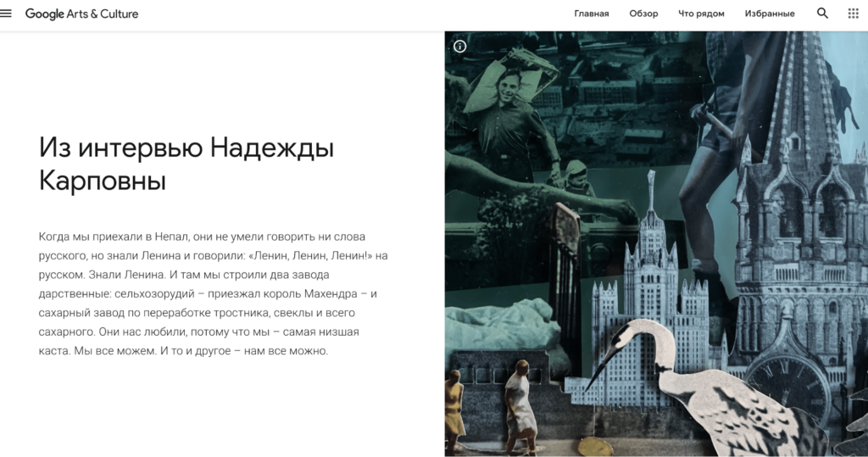The width and height of the screenshot is (868, 457).
Task: Open the Избранные section
Action: [x=769, y=14]
